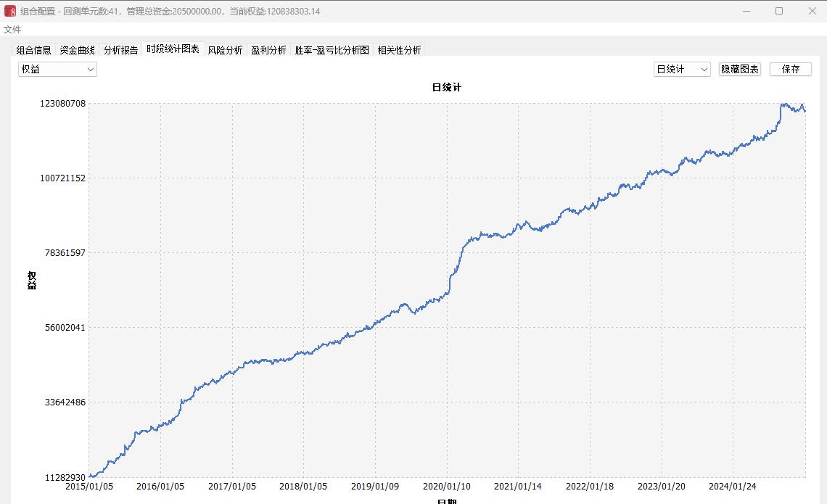Click the 保存 button to save the chart
The image size is (827, 504).
791,68
